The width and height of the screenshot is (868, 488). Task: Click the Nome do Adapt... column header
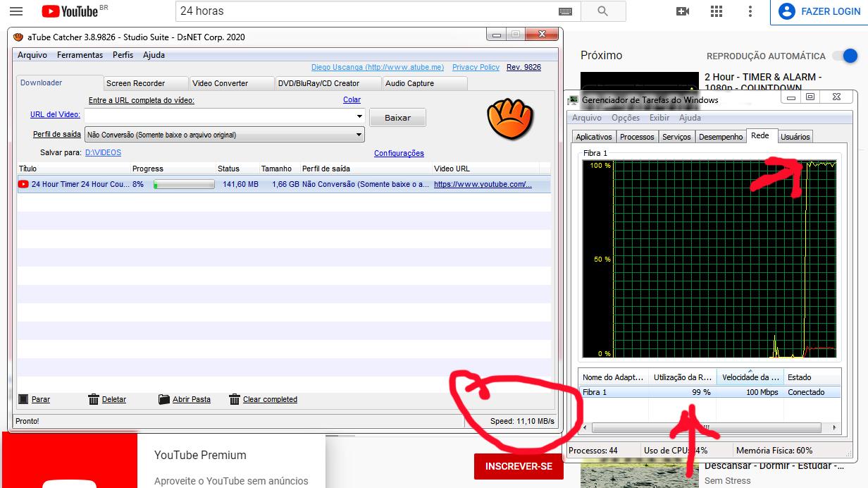(614, 377)
